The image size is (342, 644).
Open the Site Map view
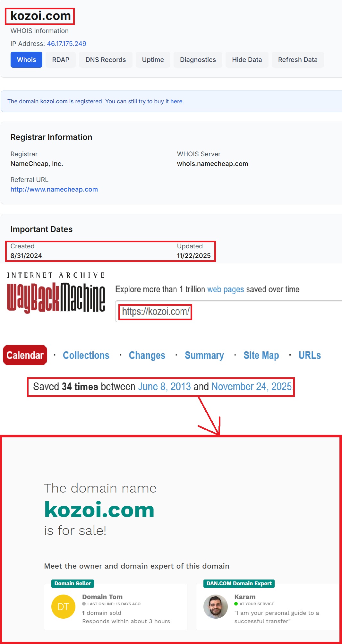261,355
